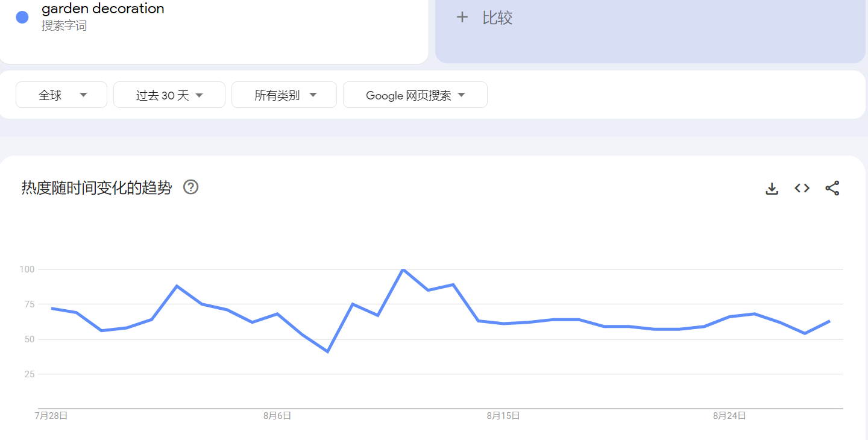868x440 pixels.
Task: Open the Google 网页搜索 dropdown
Action: 415,95
